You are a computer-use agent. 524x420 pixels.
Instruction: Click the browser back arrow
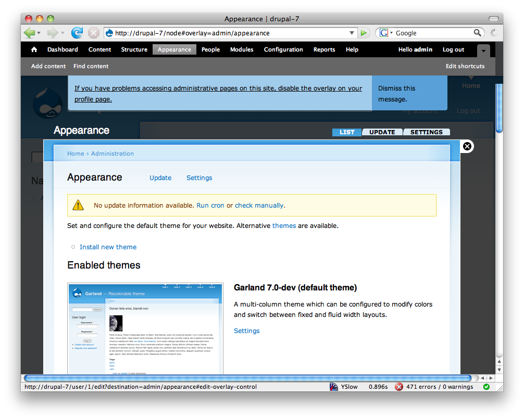point(29,33)
